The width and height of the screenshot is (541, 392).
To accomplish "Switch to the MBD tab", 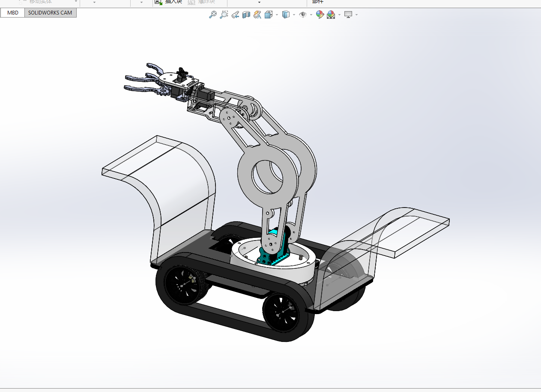I will [x=13, y=13].
